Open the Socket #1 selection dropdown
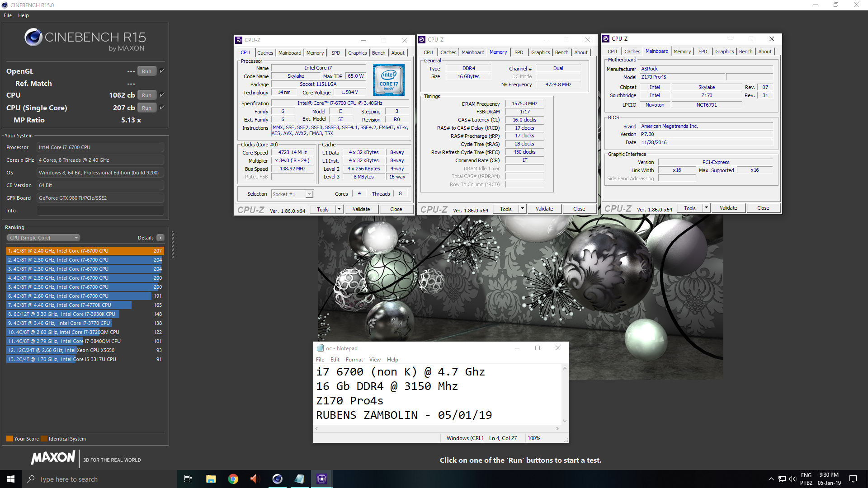Viewport: 868px width, 488px height. pyautogui.click(x=292, y=194)
